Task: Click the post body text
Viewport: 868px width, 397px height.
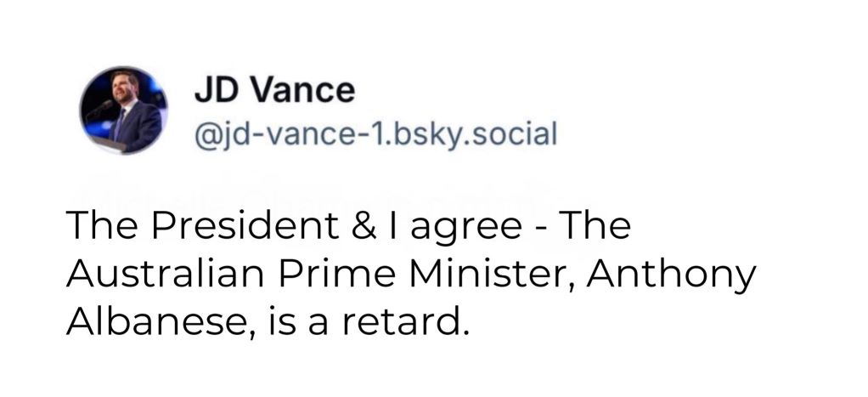Action: [408, 276]
